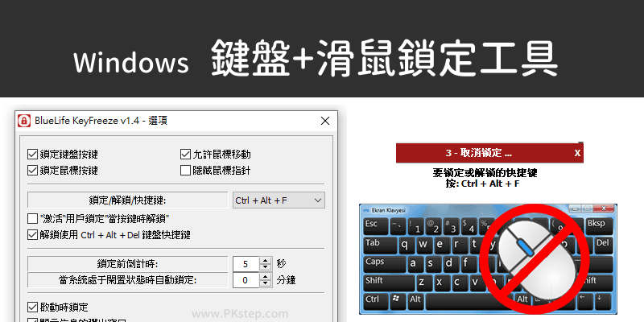Screen dimensions: 644x322
Task: Click the countdown field showing 5
Action: pos(246,264)
